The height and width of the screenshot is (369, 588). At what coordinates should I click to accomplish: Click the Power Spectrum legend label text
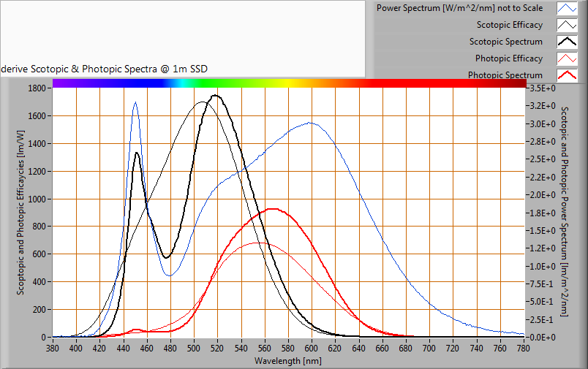point(459,9)
